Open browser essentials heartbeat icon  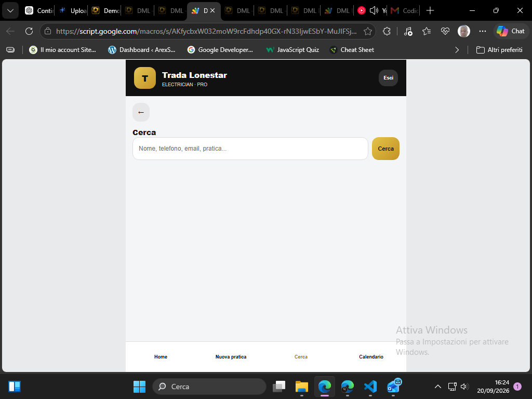(445, 31)
